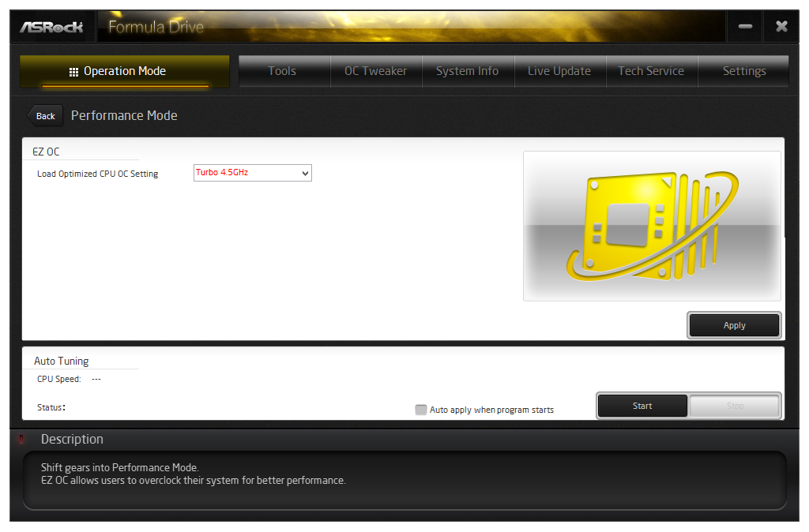Viewport: 809px width, 532px height.
Task: Open the OC Tweaker tab
Action: pos(375,71)
